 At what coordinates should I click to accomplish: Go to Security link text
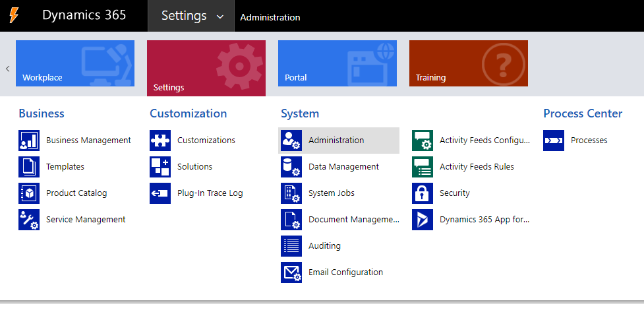point(454,193)
